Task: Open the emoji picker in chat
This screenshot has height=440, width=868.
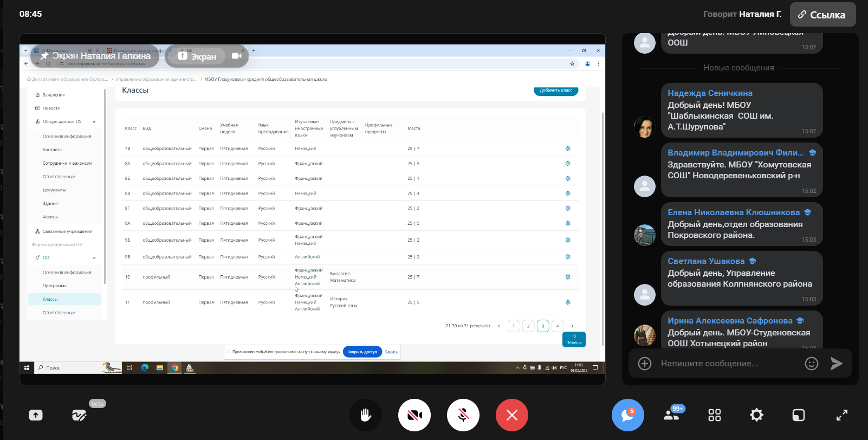Action: click(811, 364)
